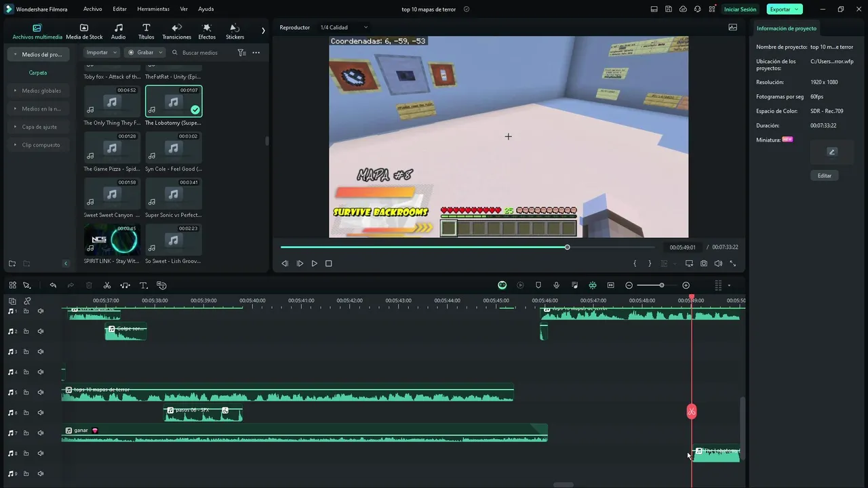This screenshot has width=868, height=488.
Task: Set mark-in point with left brace
Action: click(635, 264)
